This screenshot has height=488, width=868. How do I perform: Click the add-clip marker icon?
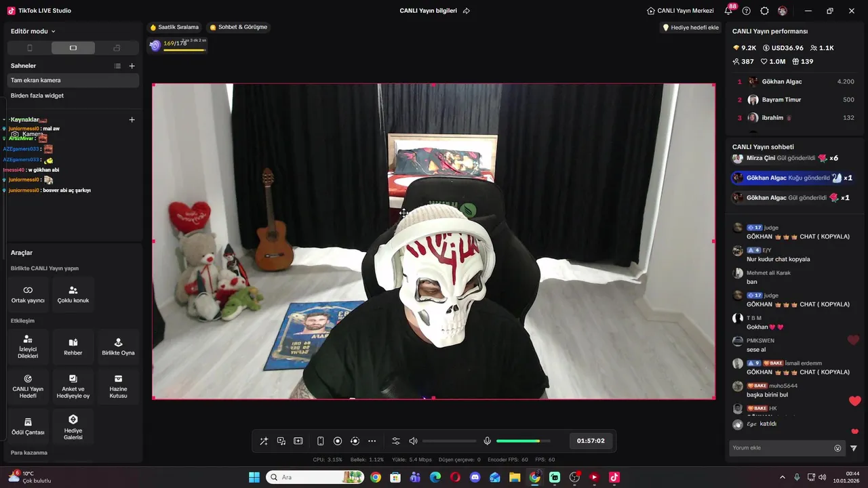coord(298,441)
